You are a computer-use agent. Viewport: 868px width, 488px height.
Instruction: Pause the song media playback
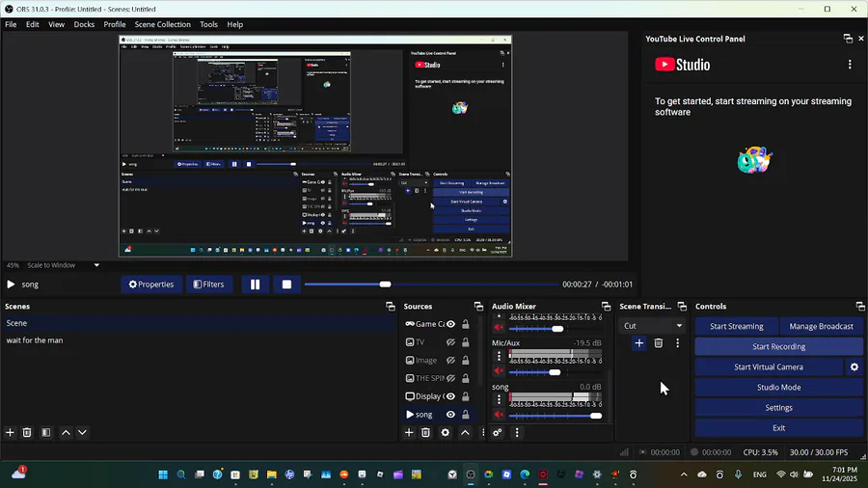click(256, 285)
